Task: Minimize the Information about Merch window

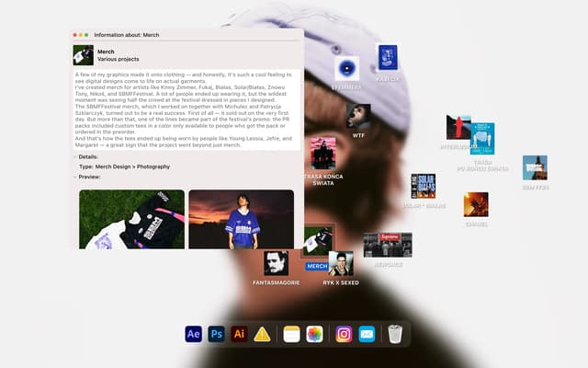Action: [x=81, y=35]
